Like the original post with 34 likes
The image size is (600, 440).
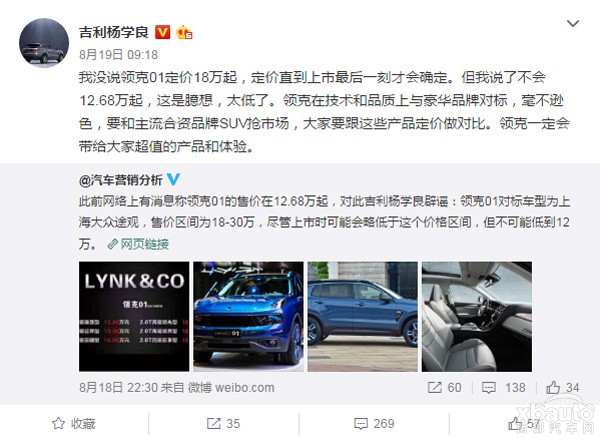click(x=563, y=388)
